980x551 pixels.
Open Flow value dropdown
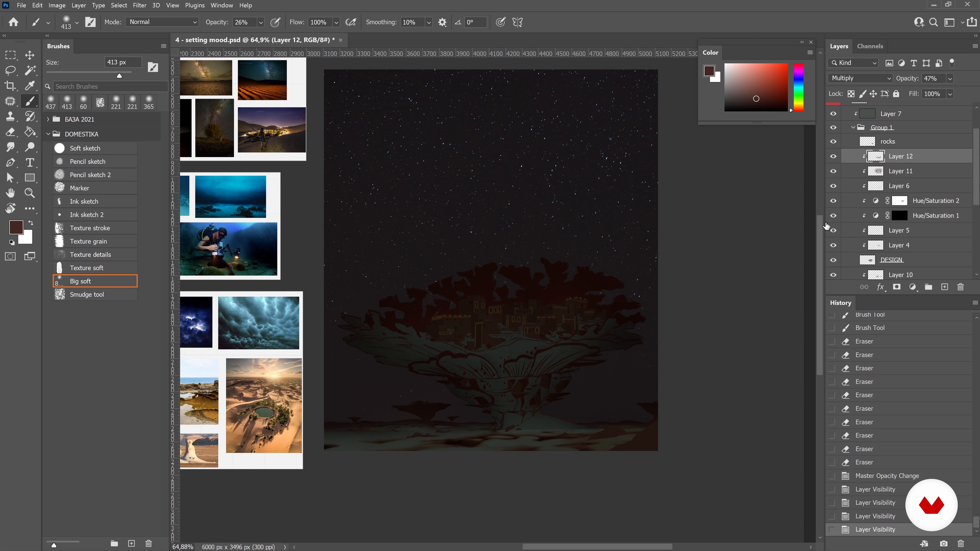coord(336,22)
